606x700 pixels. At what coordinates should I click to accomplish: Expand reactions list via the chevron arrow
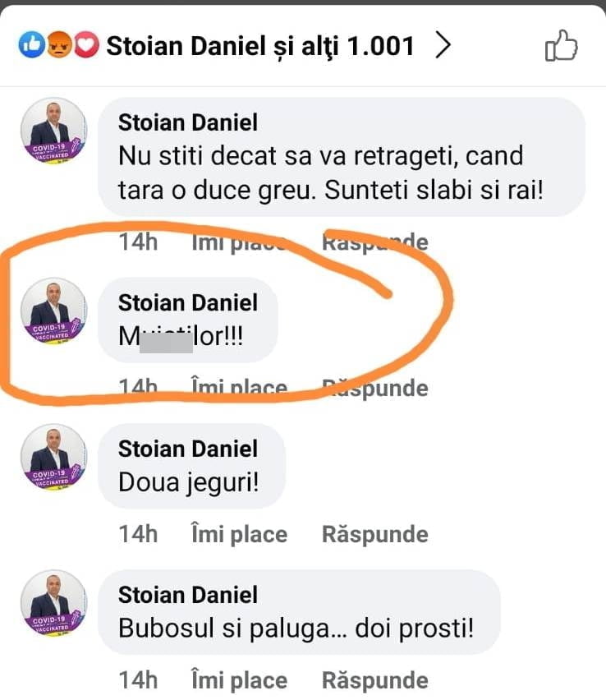tap(443, 47)
